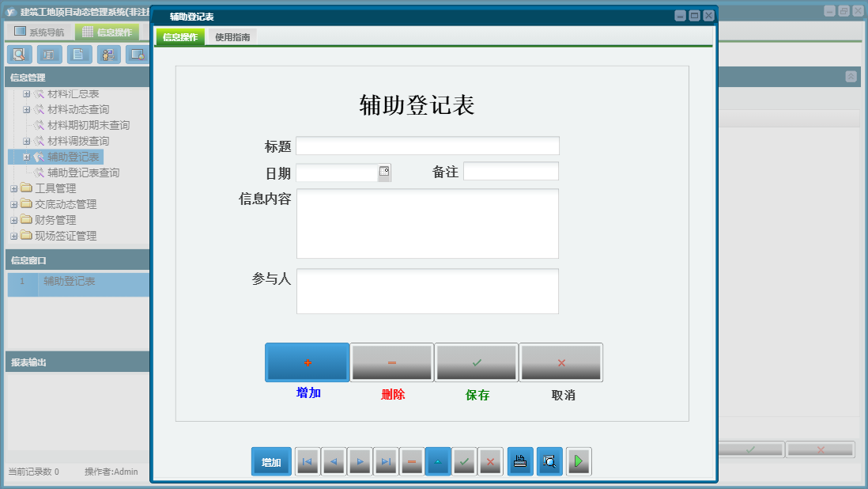This screenshot has height=489, width=868.
Task: Click the green run arrow icon
Action: (579, 461)
